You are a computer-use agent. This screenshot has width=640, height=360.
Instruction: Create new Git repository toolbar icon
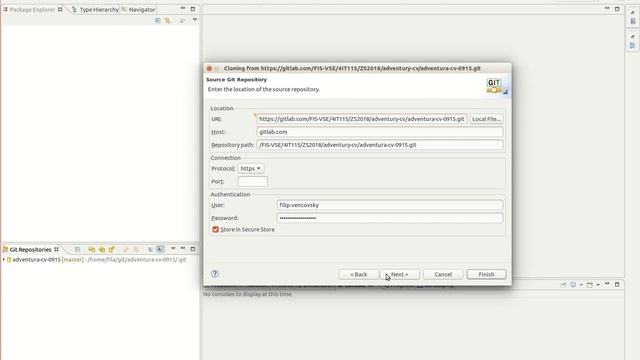(x=111, y=249)
